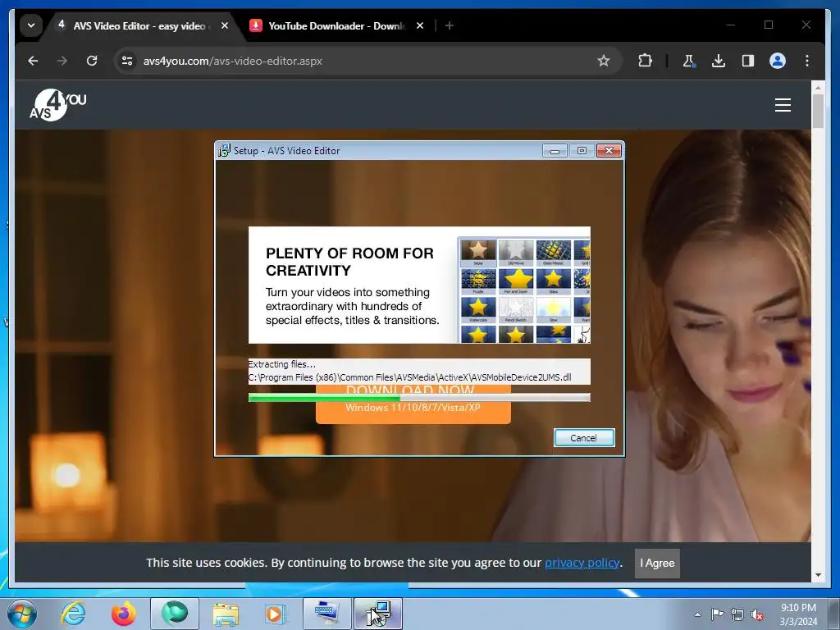840x630 pixels.
Task: Switch to AVS Video Editor tab
Action: coord(143,25)
